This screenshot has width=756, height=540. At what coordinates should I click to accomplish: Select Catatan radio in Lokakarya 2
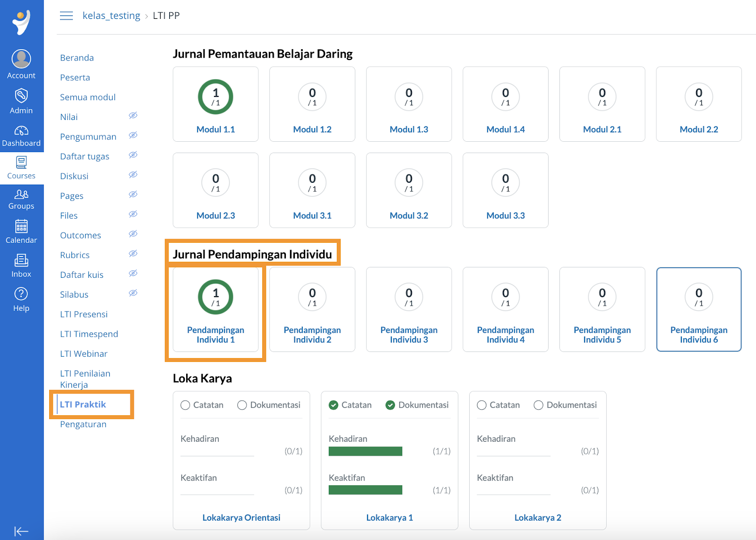(481, 405)
